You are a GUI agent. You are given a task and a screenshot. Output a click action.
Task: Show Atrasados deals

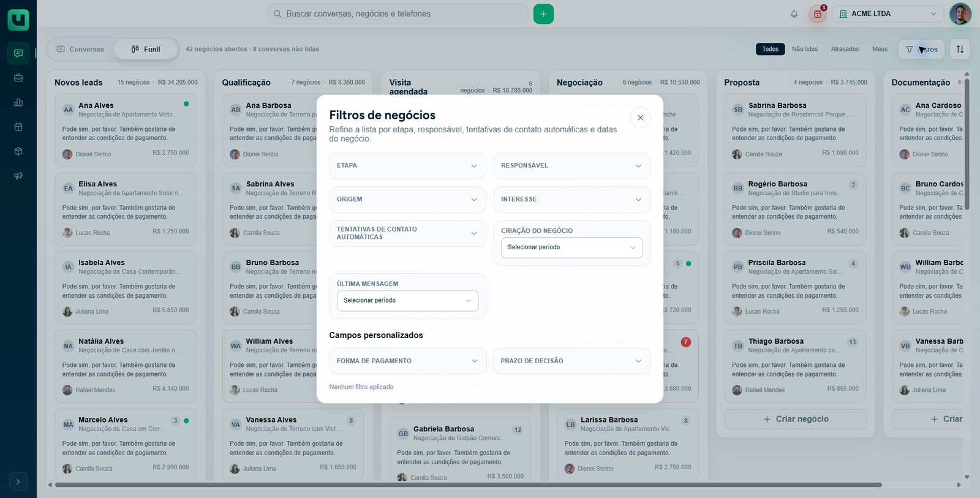845,49
